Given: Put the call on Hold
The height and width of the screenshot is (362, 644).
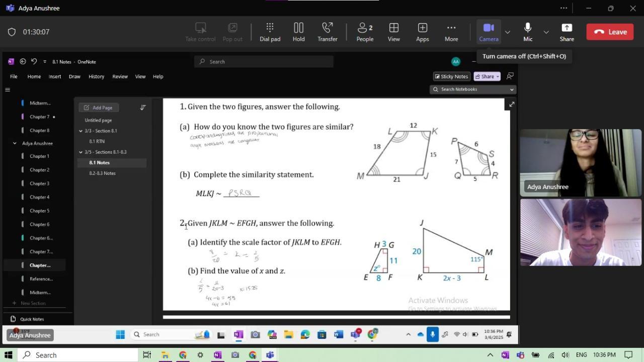Looking at the screenshot, I should click(x=299, y=32).
